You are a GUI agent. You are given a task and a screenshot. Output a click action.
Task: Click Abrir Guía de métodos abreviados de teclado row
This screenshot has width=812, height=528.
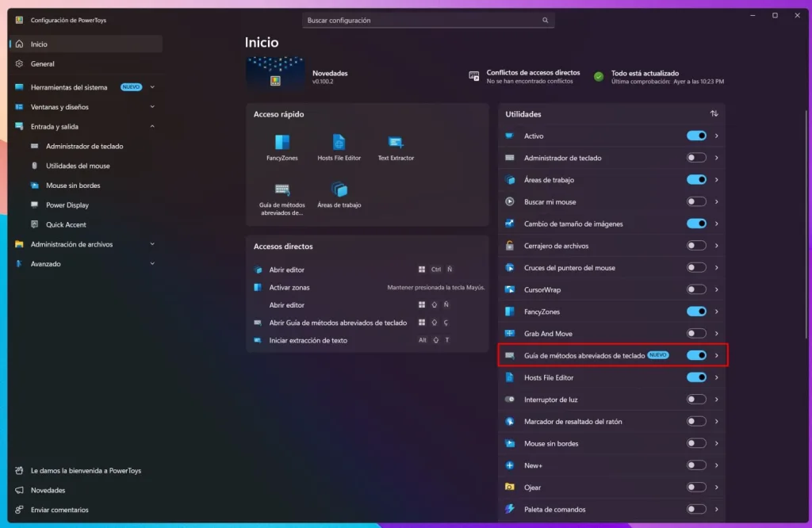tap(367, 323)
